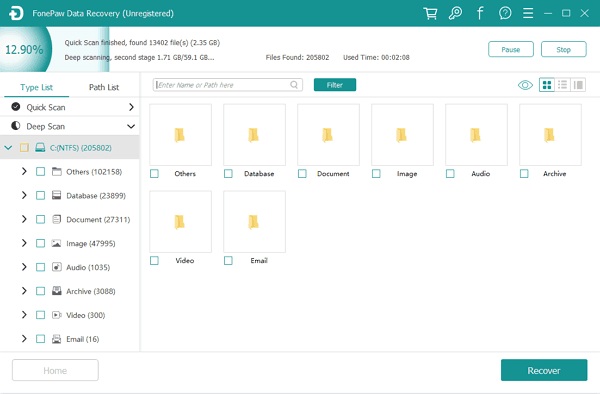Open the Email folder thumbnail
Screen dimensions: 600x394
254,221
